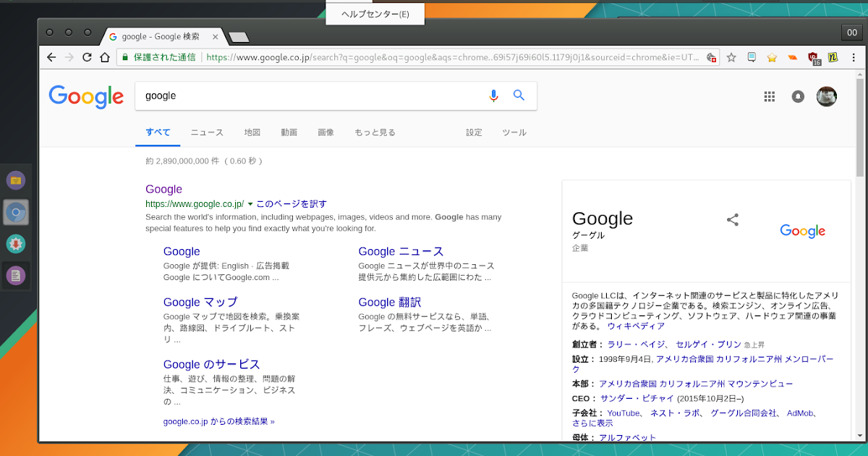Switch to the 動画 tab
This screenshot has width=868, height=456.
click(289, 132)
